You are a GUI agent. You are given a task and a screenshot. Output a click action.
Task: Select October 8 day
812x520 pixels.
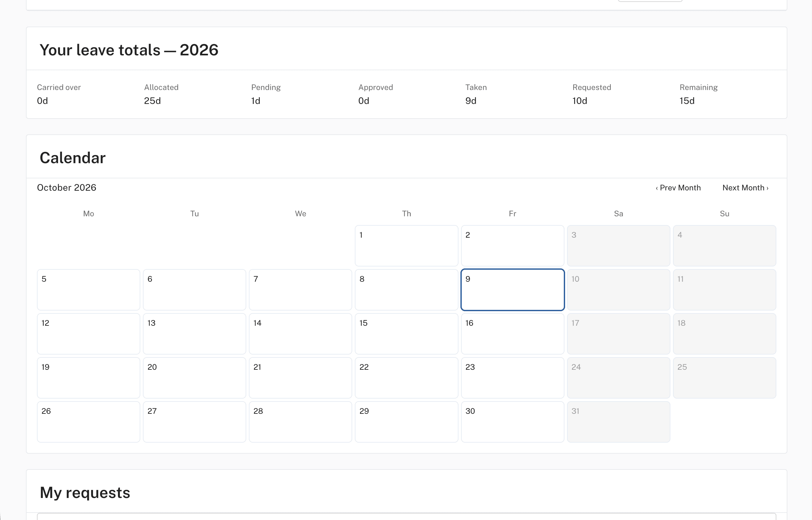[x=406, y=290]
